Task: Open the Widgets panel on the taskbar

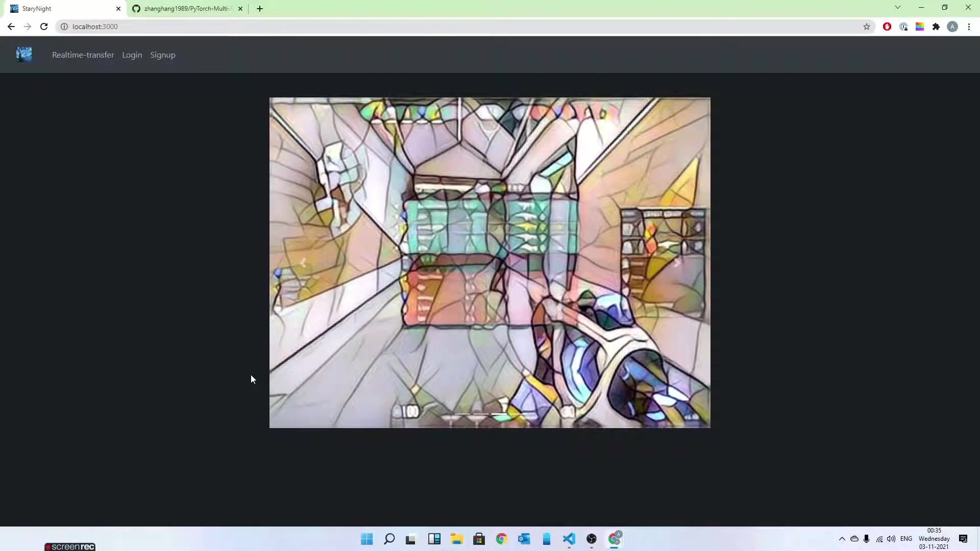Action: [434, 539]
